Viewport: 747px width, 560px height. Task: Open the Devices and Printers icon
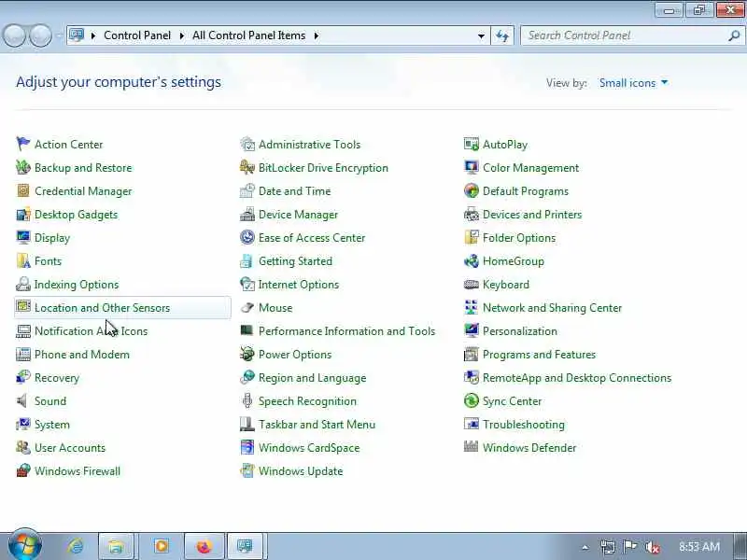coord(472,214)
